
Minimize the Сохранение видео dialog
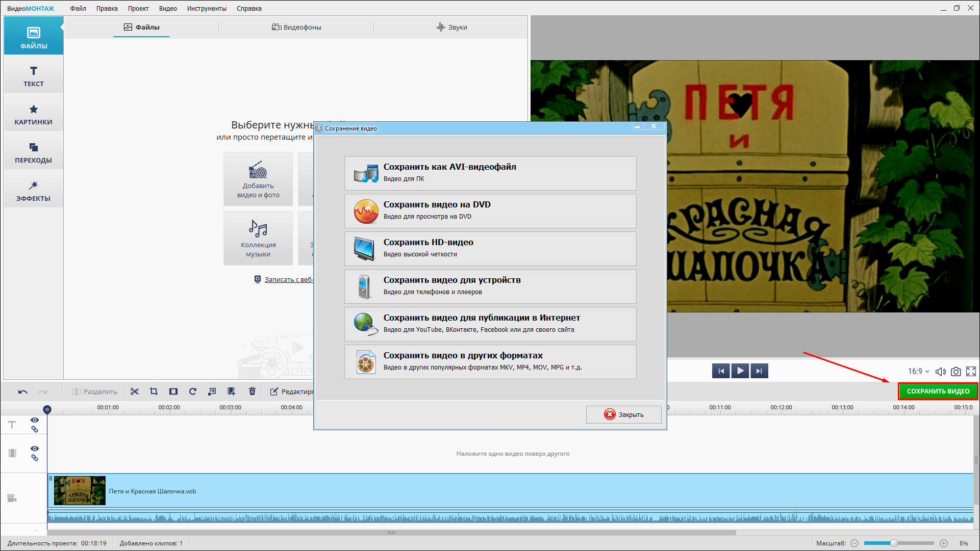[x=637, y=126]
